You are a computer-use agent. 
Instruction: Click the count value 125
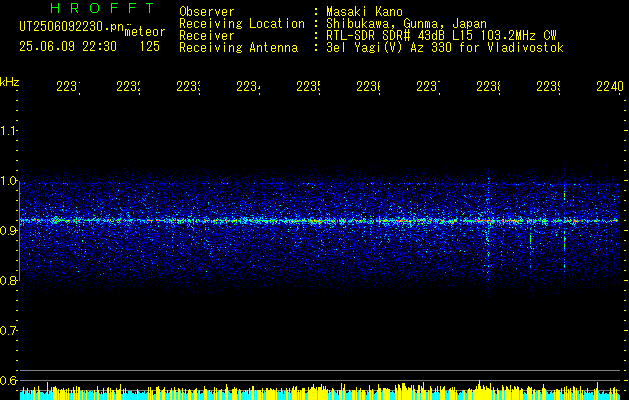[150, 47]
